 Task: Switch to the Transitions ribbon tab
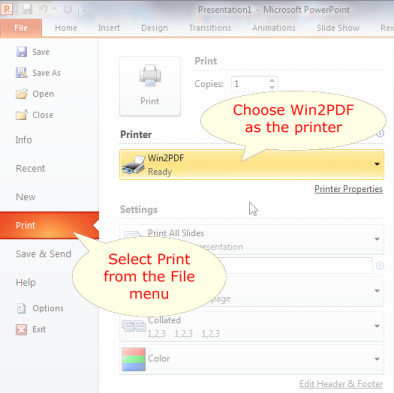pos(210,28)
